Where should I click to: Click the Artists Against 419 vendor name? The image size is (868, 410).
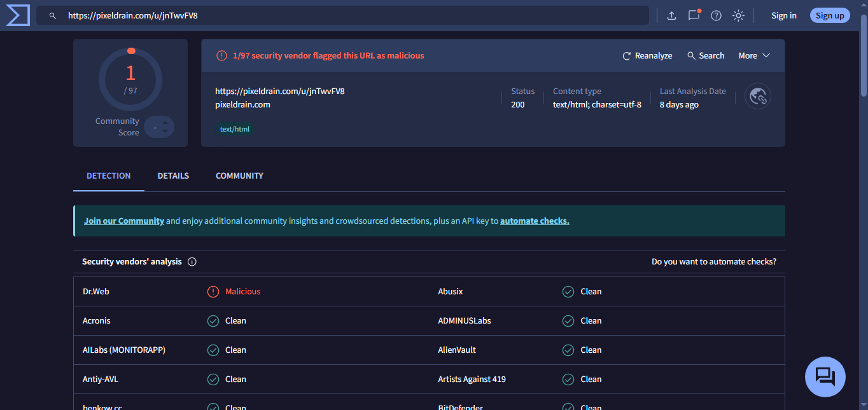472,379
